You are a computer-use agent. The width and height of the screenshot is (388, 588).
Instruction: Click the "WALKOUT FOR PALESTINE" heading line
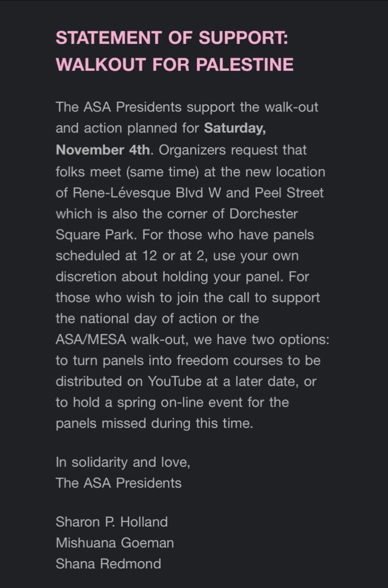[174, 64]
